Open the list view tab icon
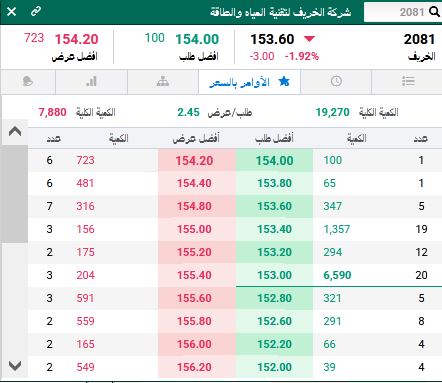 coord(408,81)
